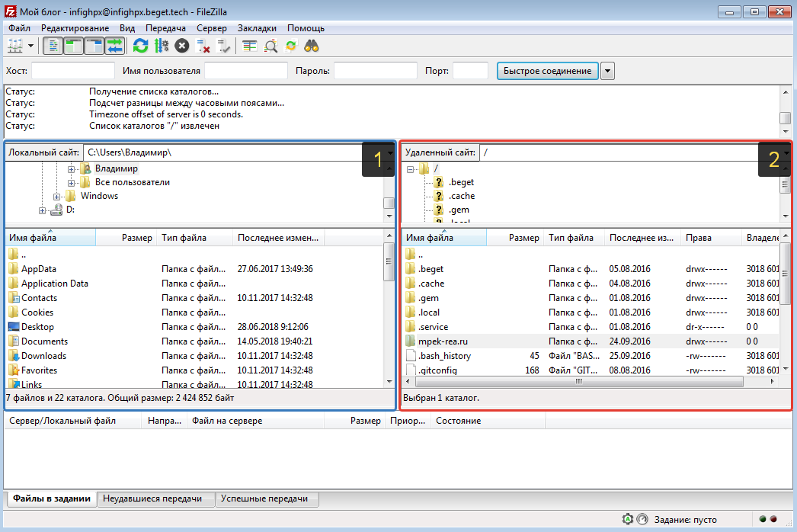
Task: Expand the Windows folder in local tree
Action: coord(57,197)
